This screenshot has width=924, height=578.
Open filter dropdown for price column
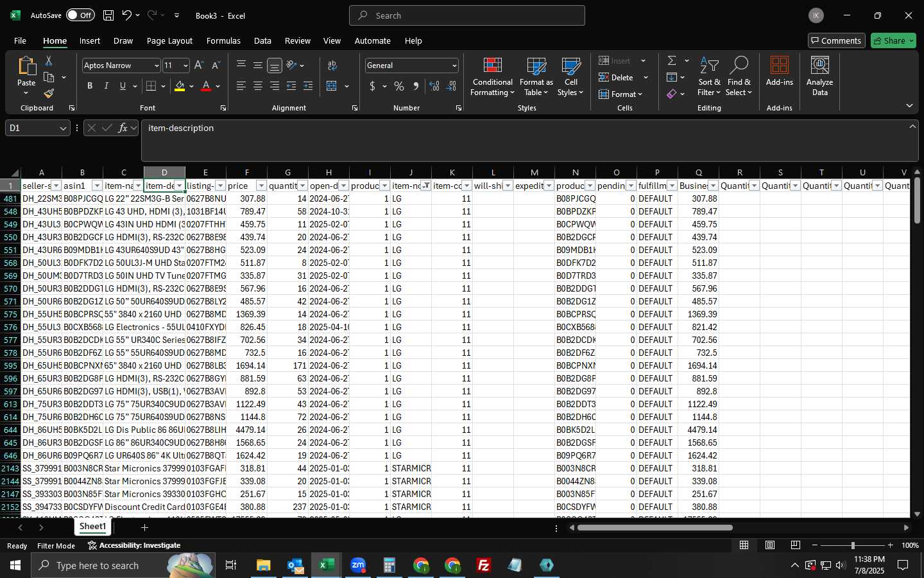tap(261, 186)
